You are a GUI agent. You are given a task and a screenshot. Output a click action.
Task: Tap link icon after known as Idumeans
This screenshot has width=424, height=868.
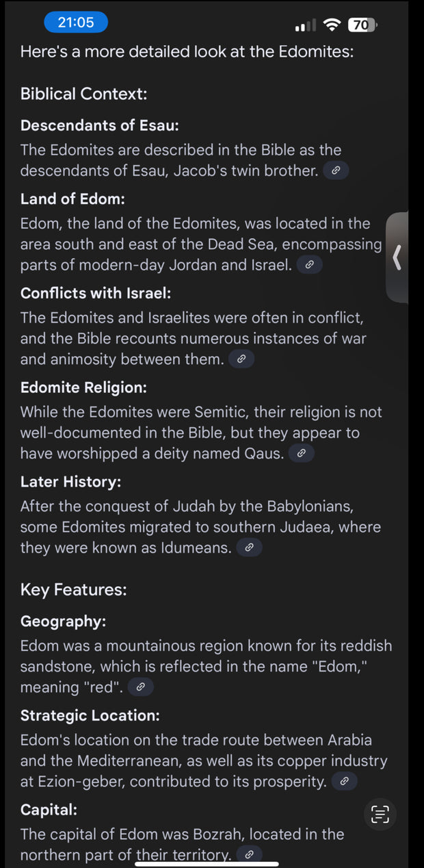point(250,548)
